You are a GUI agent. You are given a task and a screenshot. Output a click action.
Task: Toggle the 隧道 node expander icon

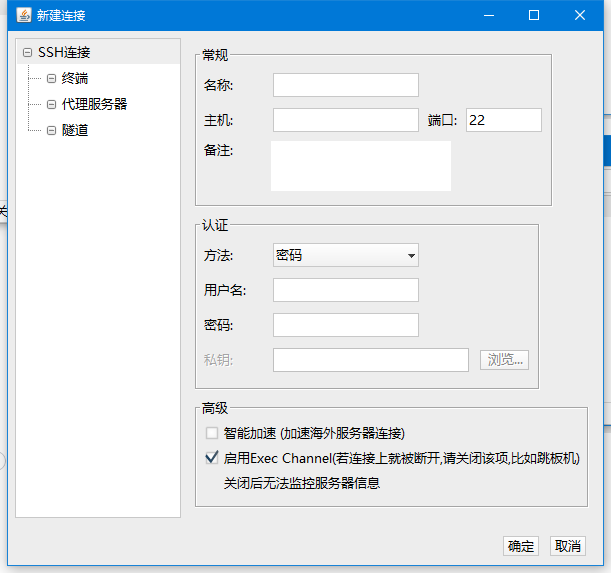(x=51, y=130)
